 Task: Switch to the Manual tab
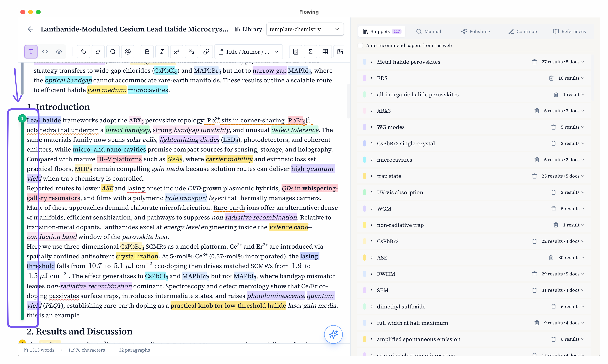[x=429, y=31]
